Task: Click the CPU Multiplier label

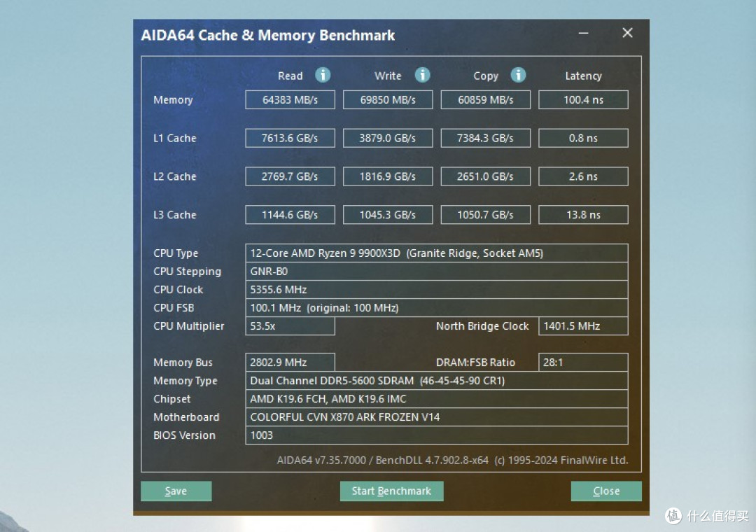Action: tap(188, 326)
